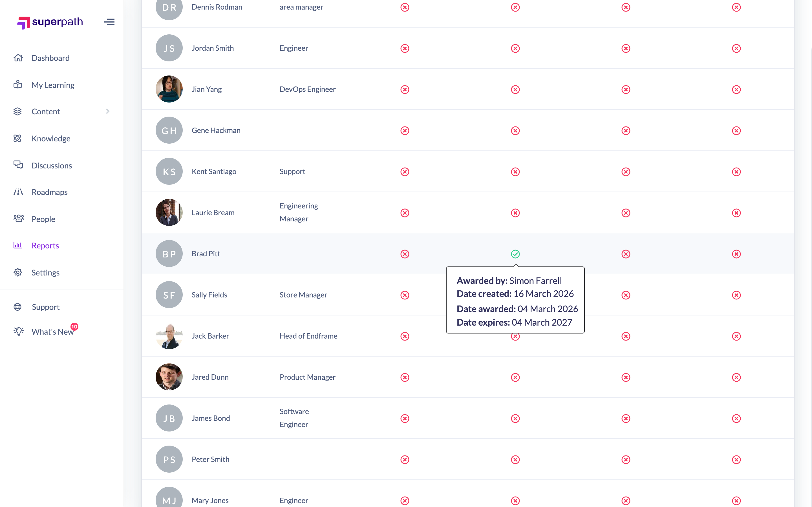Expand the Content submenu chevron
Image resolution: width=812 pixels, height=507 pixels.
coord(108,111)
